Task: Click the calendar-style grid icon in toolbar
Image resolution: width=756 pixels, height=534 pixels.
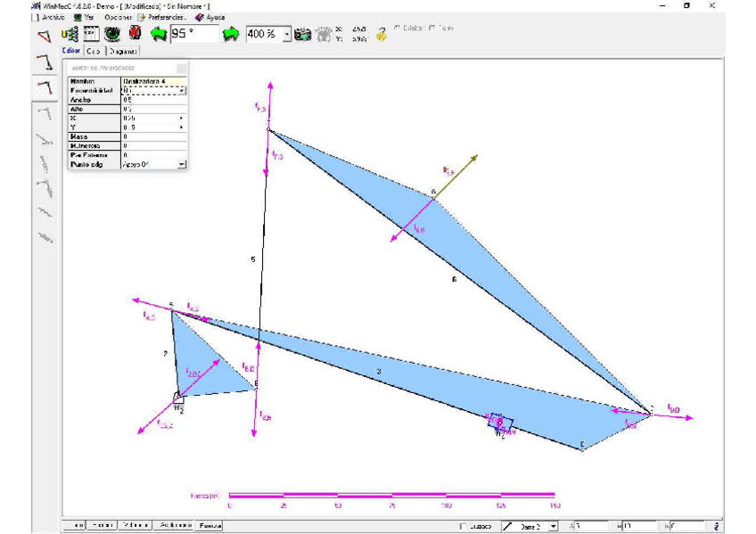Action: pos(91,34)
